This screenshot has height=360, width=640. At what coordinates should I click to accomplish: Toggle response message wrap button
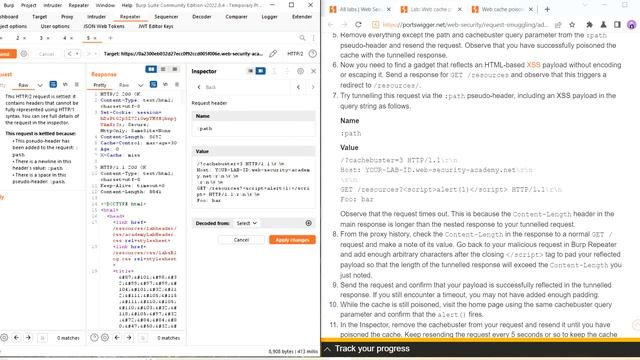click(x=153, y=84)
